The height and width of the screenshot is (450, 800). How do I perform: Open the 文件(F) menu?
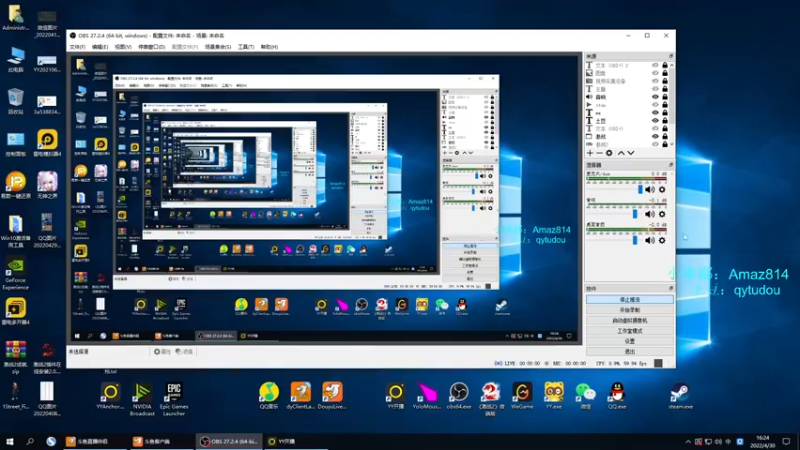(x=78, y=47)
